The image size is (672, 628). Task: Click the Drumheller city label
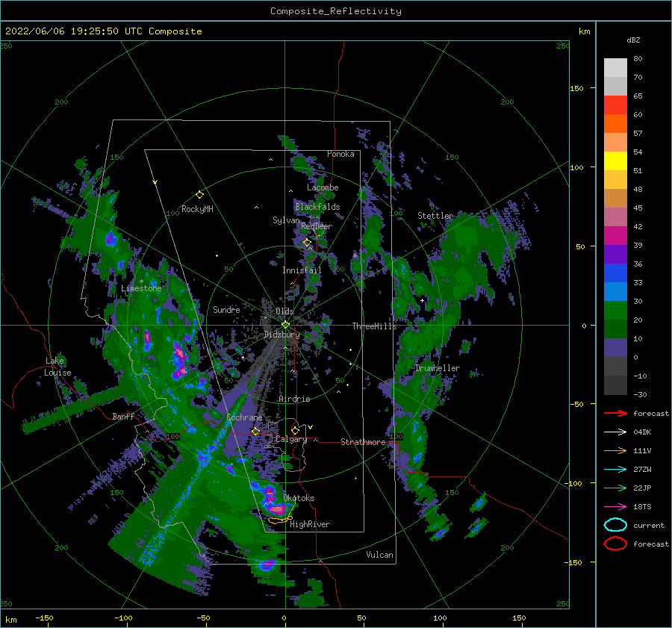tap(438, 368)
